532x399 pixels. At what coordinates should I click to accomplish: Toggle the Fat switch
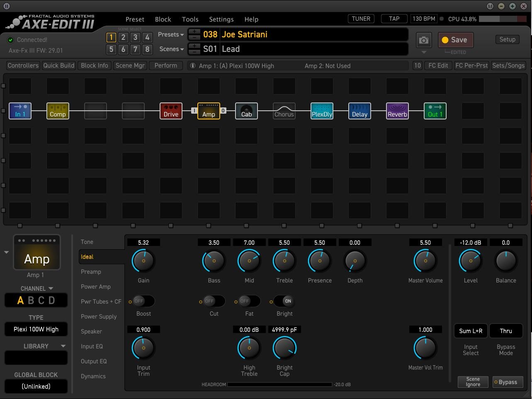pos(249,301)
